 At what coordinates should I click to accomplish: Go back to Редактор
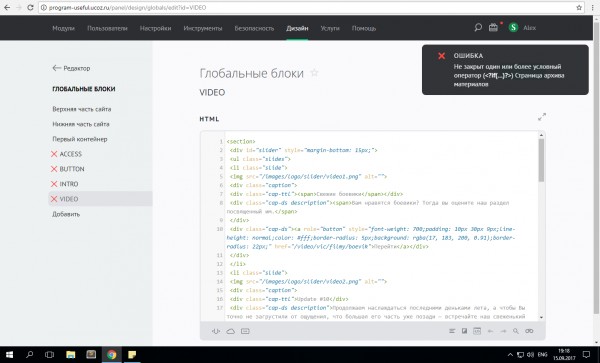pyautogui.click(x=71, y=68)
